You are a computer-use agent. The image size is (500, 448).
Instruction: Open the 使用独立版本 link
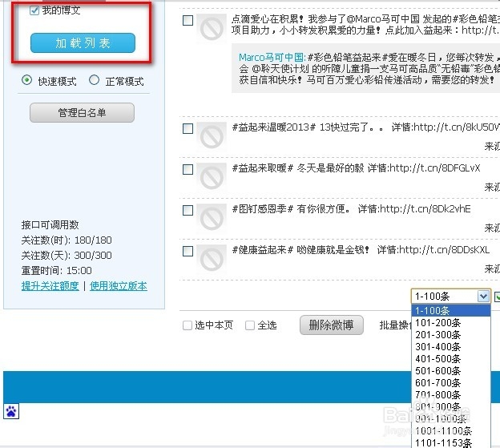click(x=119, y=286)
